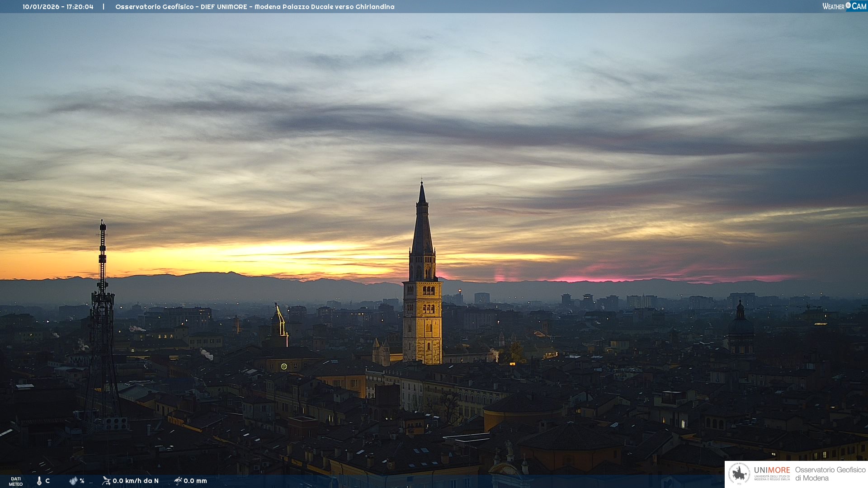Click the UNIMORE horseman seal emblem
868x488 pixels.
pos(740,474)
